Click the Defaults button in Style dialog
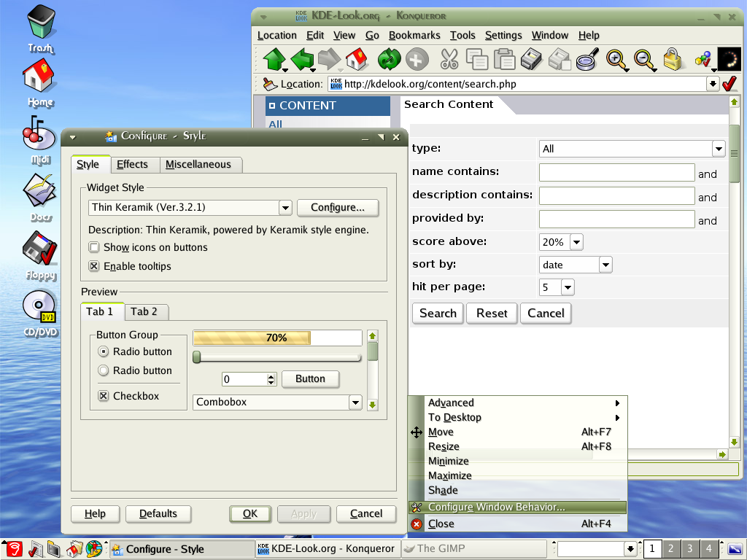The width and height of the screenshot is (747, 560). pyautogui.click(x=158, y=514)
